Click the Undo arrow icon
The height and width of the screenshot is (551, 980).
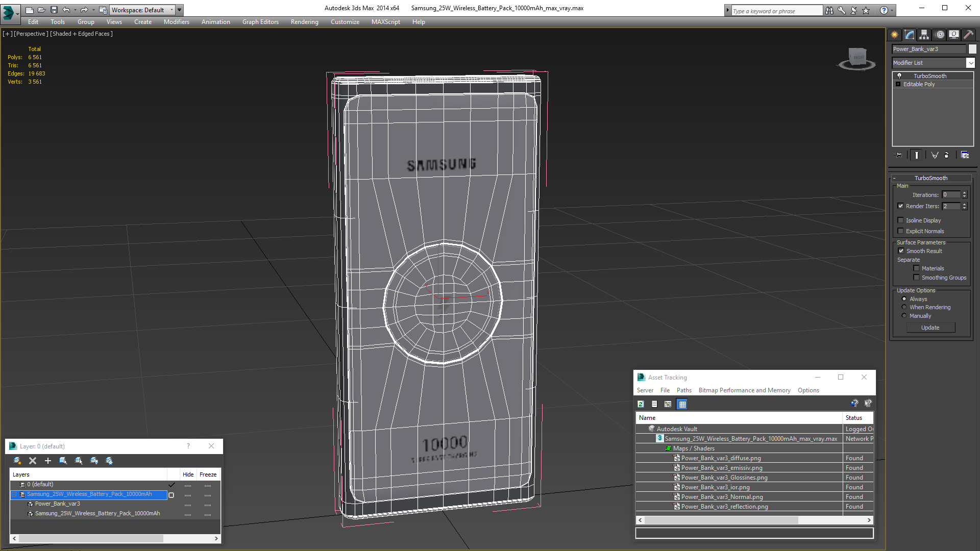pyautogui.click(x=66, y=10)
